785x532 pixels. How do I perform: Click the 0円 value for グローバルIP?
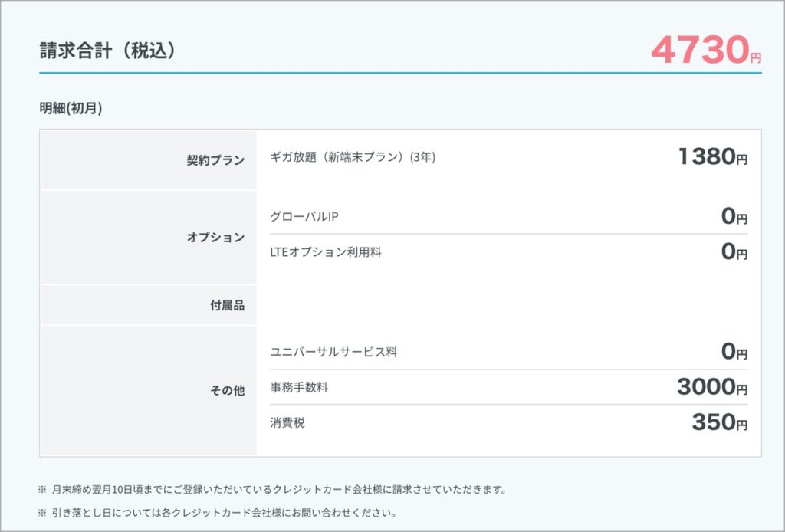(x=734, y=216)
